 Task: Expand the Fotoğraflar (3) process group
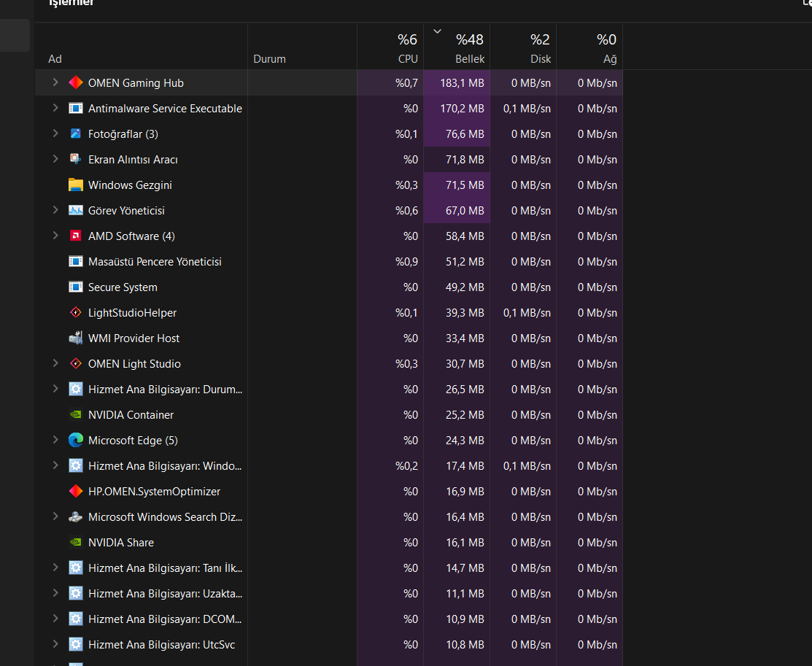[55, 133]
